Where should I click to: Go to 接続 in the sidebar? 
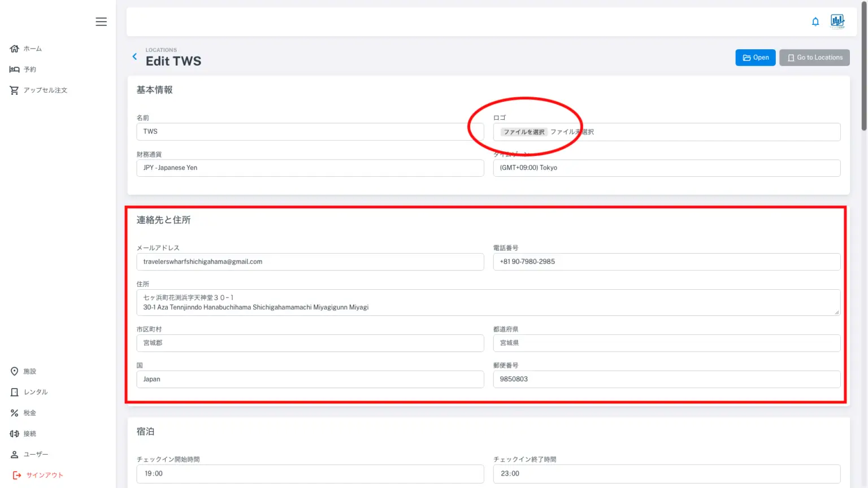point(29,434)
